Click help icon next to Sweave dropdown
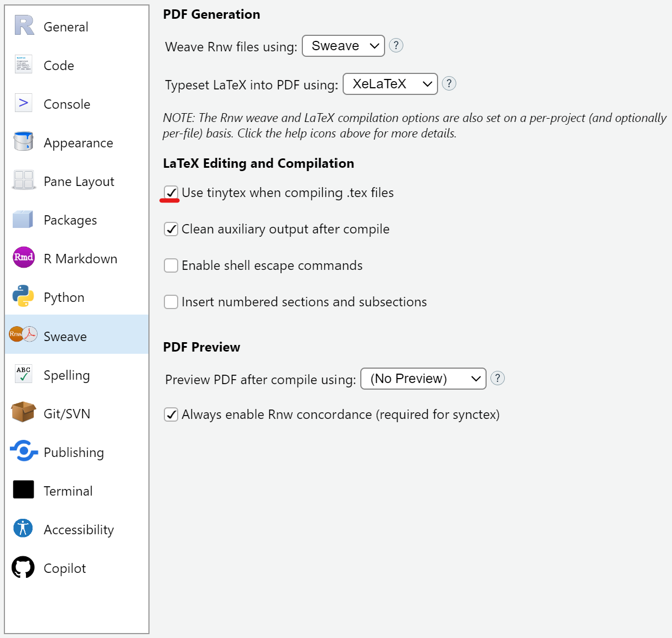672x638 pixels. tap(396, 45)
